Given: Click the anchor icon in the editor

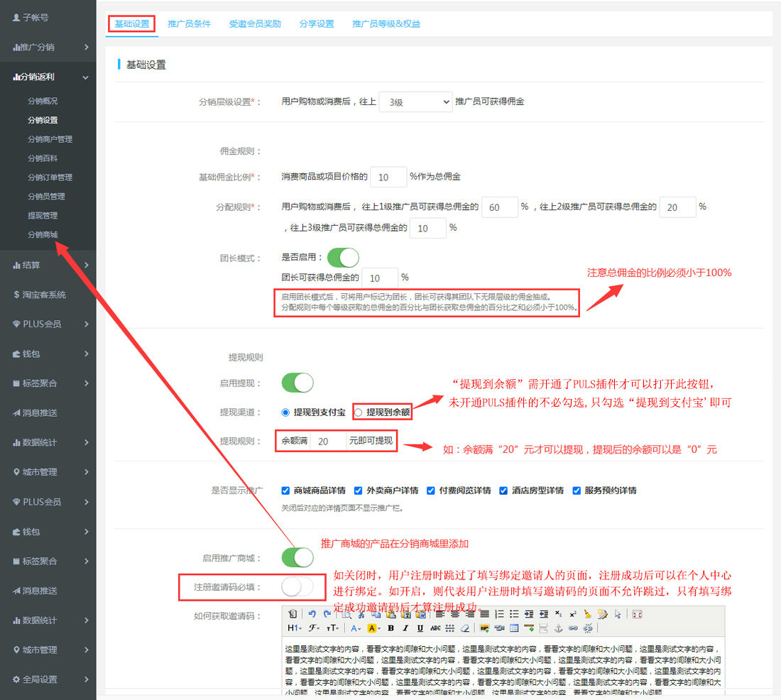Looking at the screenshot, I should tap(558, 628).
